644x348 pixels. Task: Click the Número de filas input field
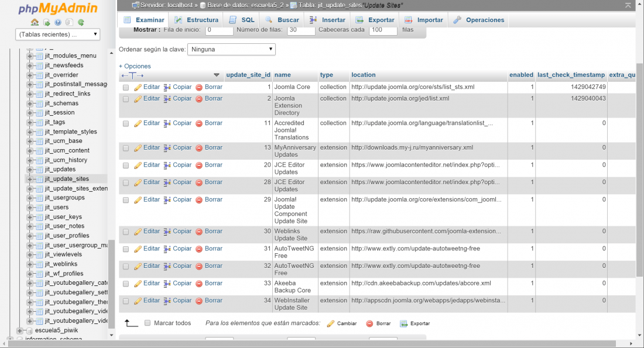(x=301, y=30)
